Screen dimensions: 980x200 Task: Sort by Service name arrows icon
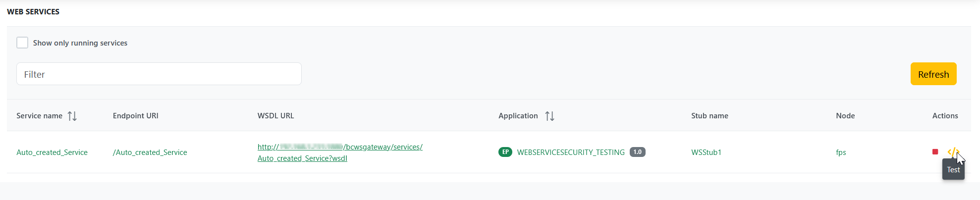(72, 116)
